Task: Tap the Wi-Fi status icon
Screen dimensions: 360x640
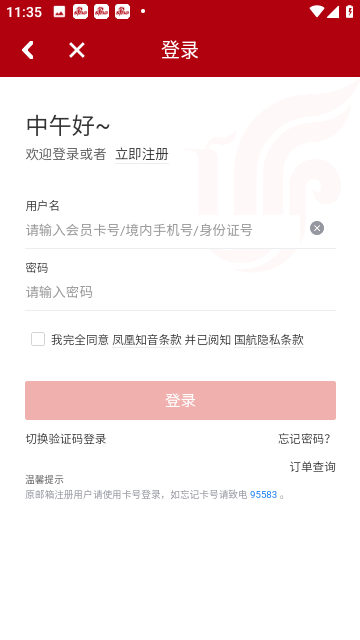Action: [317, 11]
